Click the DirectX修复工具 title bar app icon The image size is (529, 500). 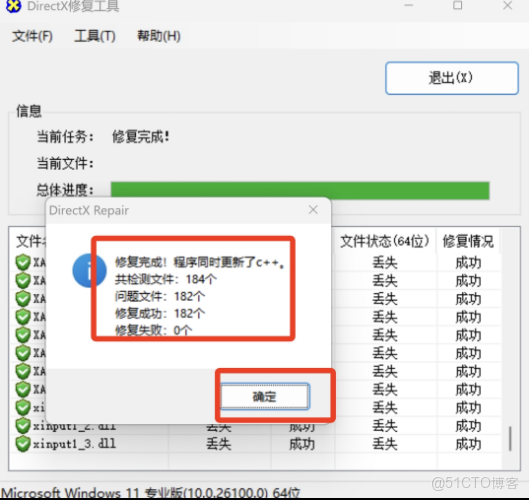13,6
